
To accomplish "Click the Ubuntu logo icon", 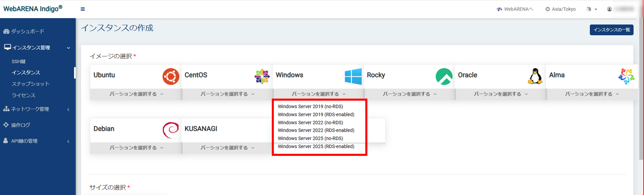I will [x=171, y=76].
